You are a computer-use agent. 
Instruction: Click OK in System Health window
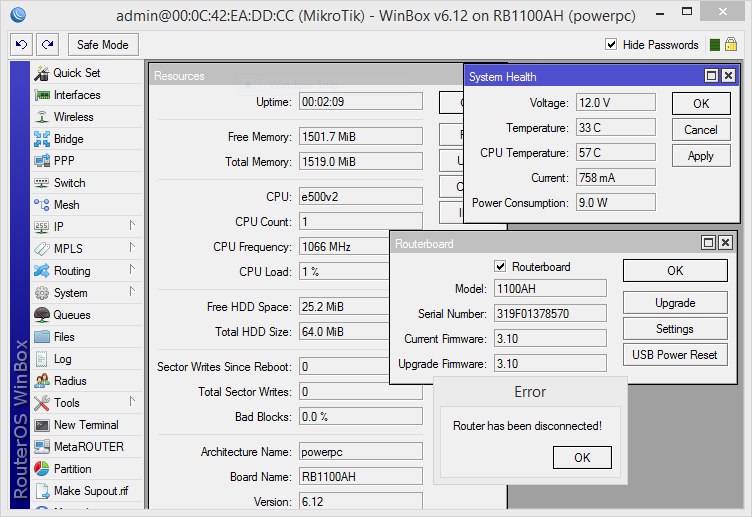(701, 104)
